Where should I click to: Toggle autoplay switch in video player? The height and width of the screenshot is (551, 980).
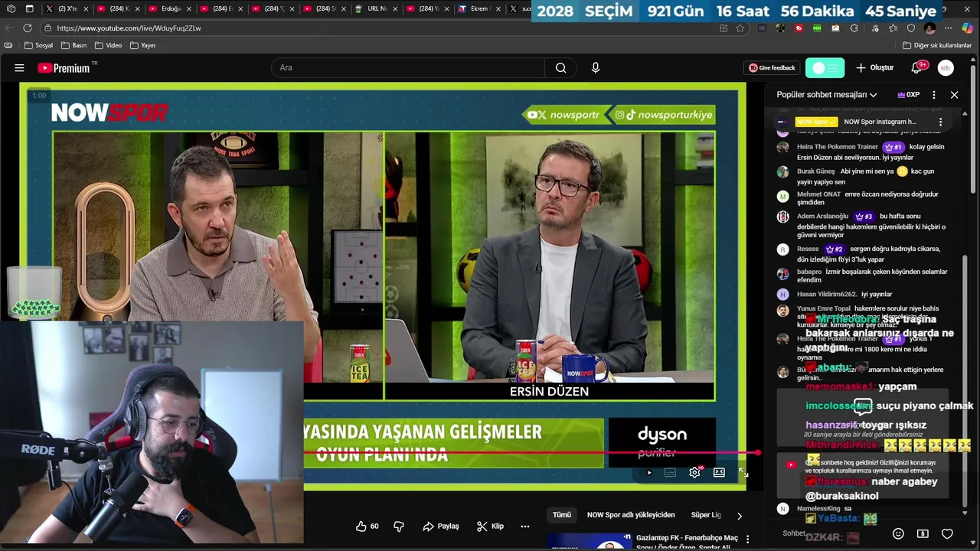tap(648, 472)
